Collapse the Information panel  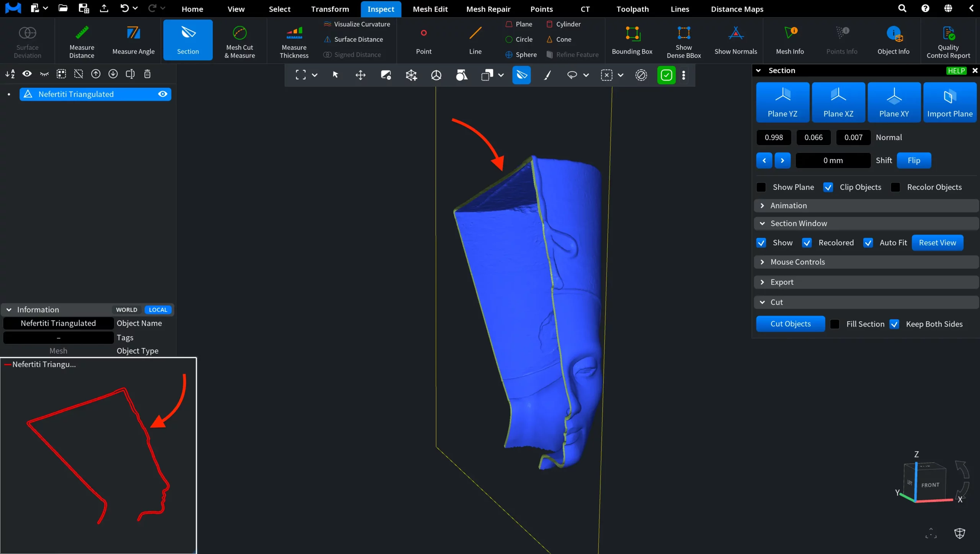pyautogui.click(x=9, y=310)
